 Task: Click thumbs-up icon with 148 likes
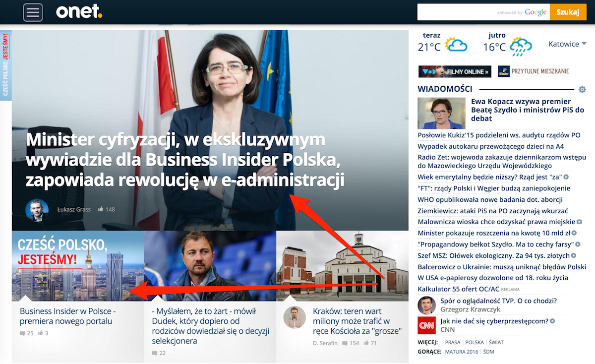pos(101,209)
